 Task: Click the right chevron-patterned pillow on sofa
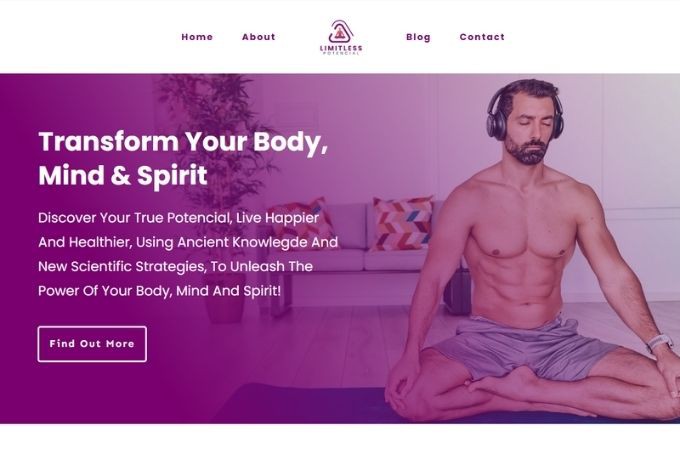pos(402,223)
